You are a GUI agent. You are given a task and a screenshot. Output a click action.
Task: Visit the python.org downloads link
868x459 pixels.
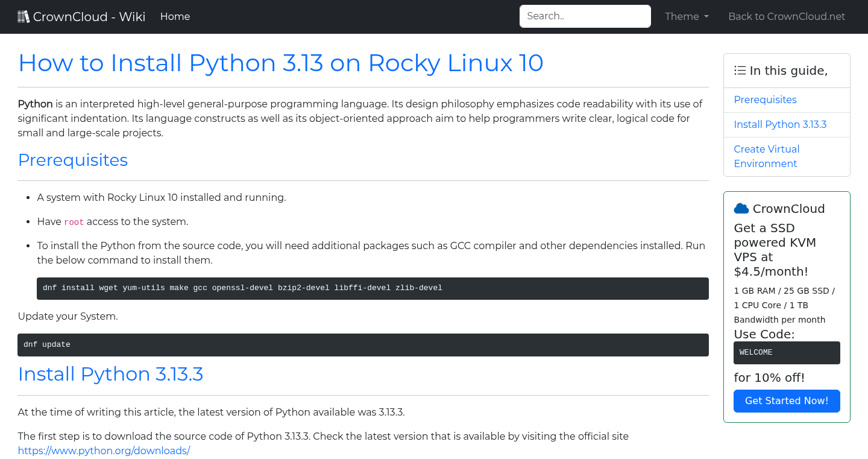click(104, 451)
